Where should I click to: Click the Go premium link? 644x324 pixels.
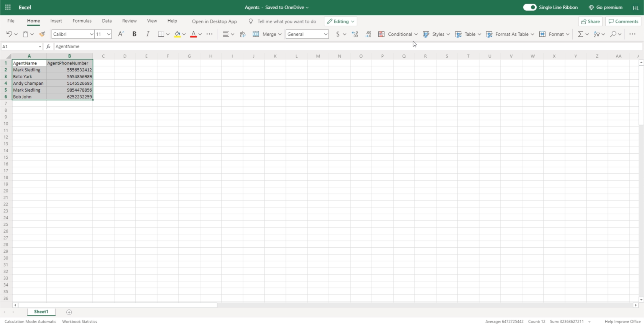coord(605,7)
